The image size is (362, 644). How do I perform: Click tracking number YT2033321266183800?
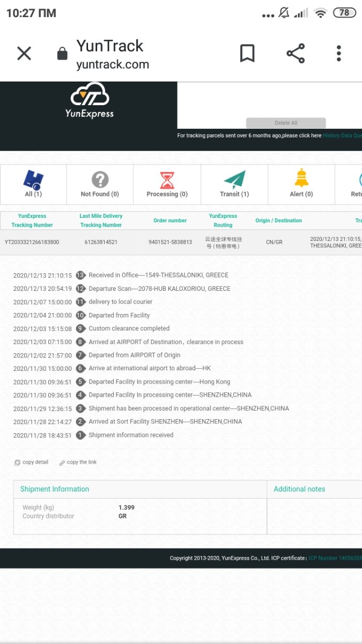32,242
